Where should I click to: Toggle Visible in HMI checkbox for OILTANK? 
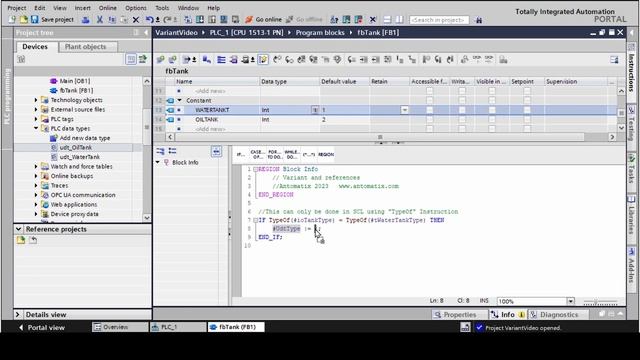point(492,119)
